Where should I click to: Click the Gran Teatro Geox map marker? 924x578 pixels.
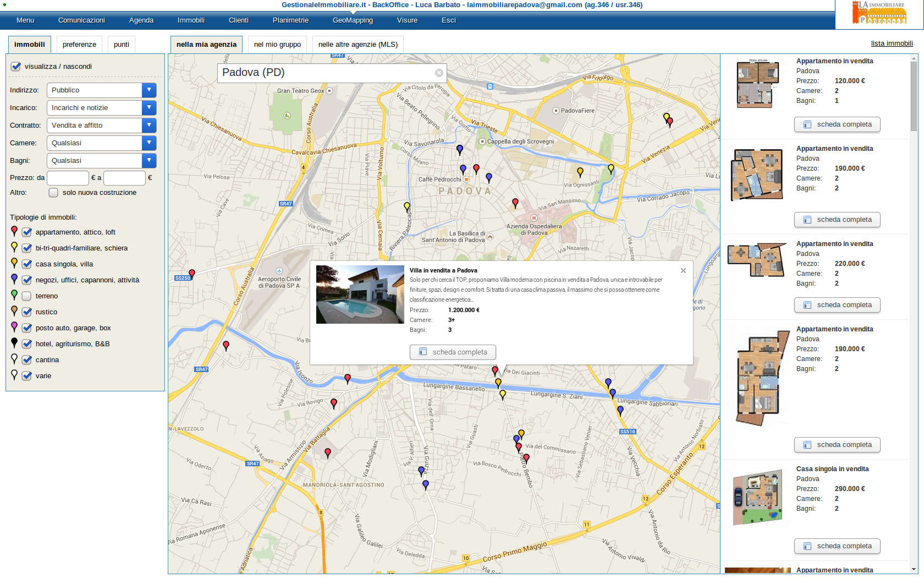[x=329, y=91]
